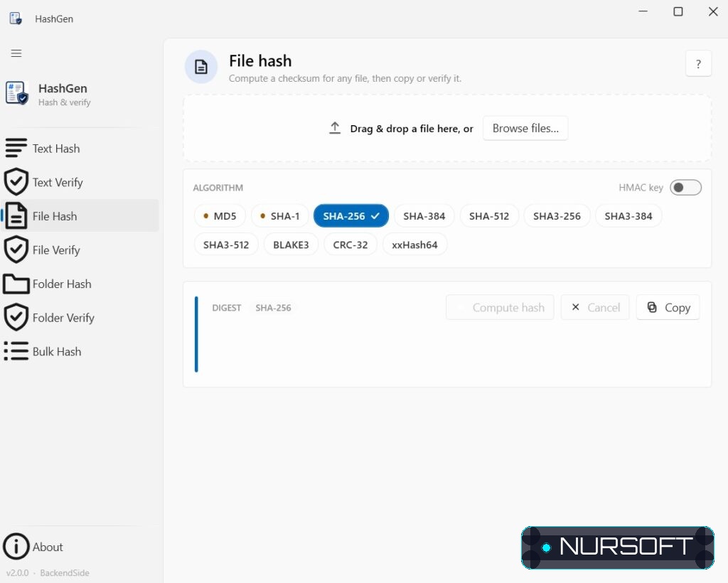Click the SHA-256 digest label tag
The image size is (728, 583).
(x=273, y=308)
